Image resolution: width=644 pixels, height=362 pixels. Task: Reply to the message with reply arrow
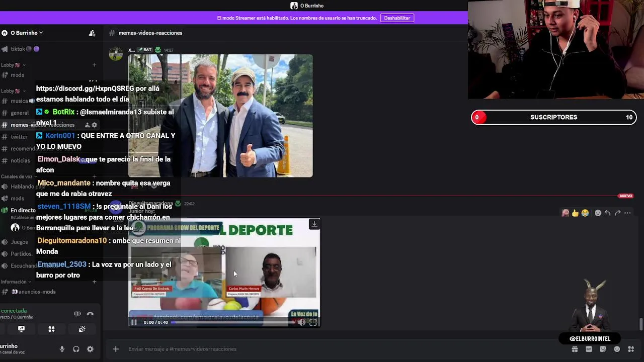click(608, 213)
